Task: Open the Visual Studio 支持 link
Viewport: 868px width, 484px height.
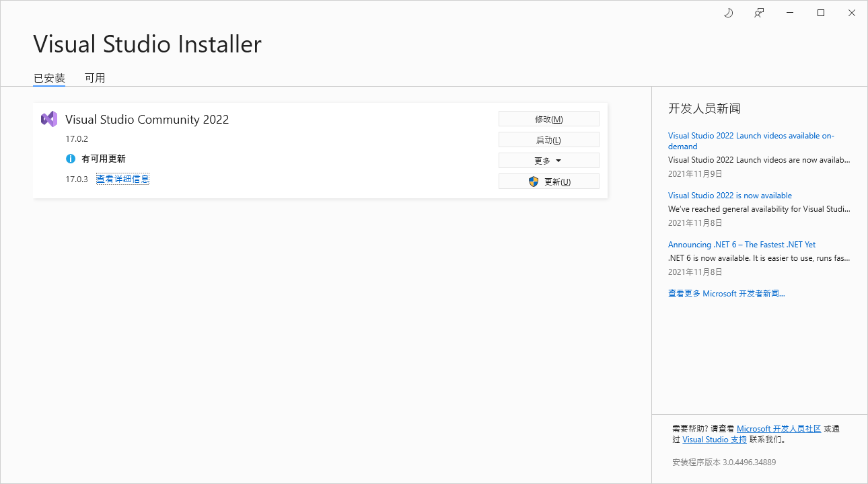Action: pos(715,440)
